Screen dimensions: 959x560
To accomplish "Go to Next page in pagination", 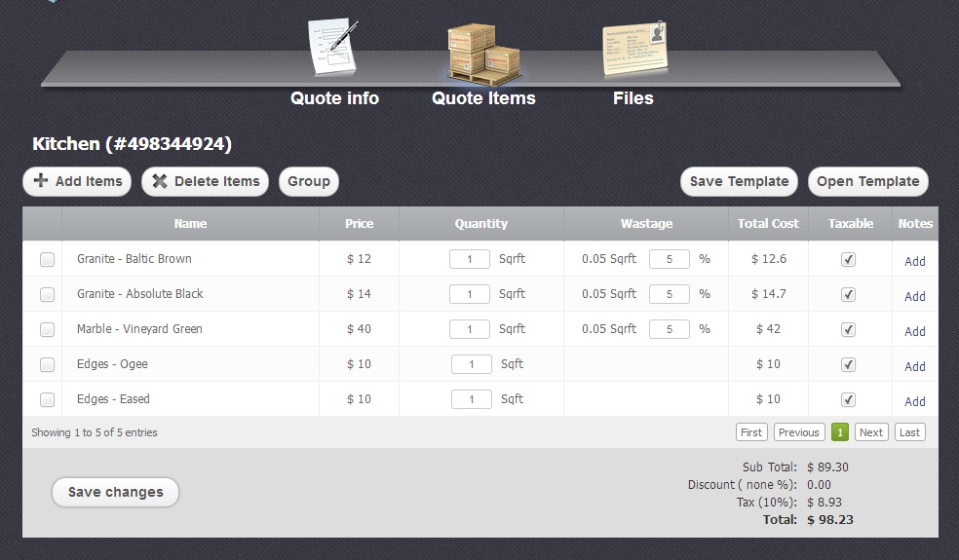I will click(x=870, y=432).
